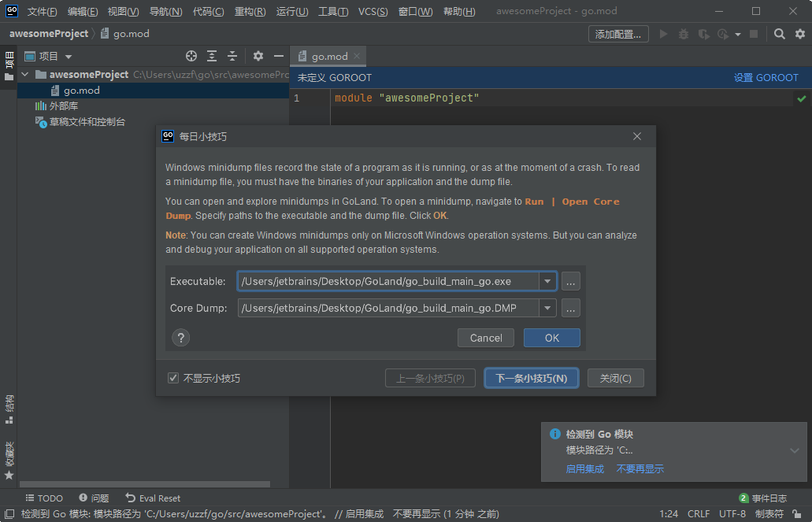Click 下一条小技巧(N) button

[532, 378]
